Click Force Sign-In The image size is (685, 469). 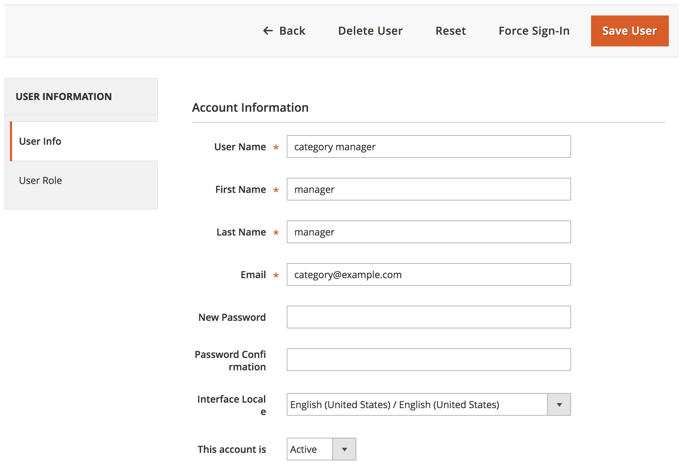click(x=534, y=31)
